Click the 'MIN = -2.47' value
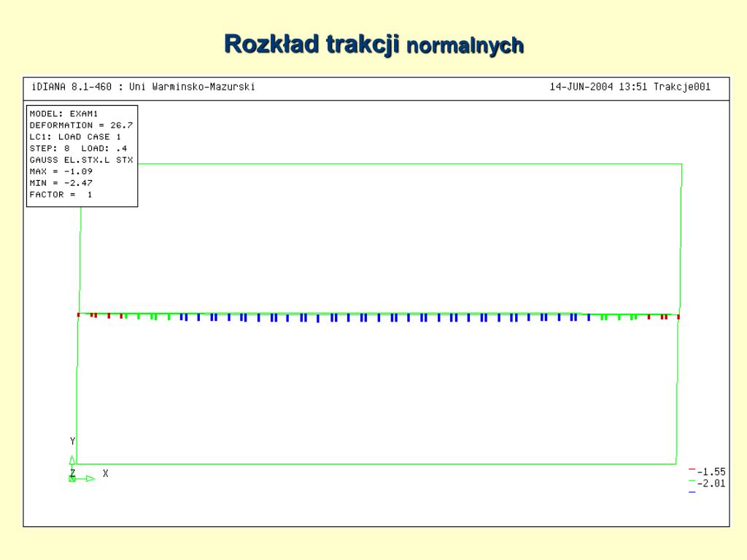 point(61,183)
